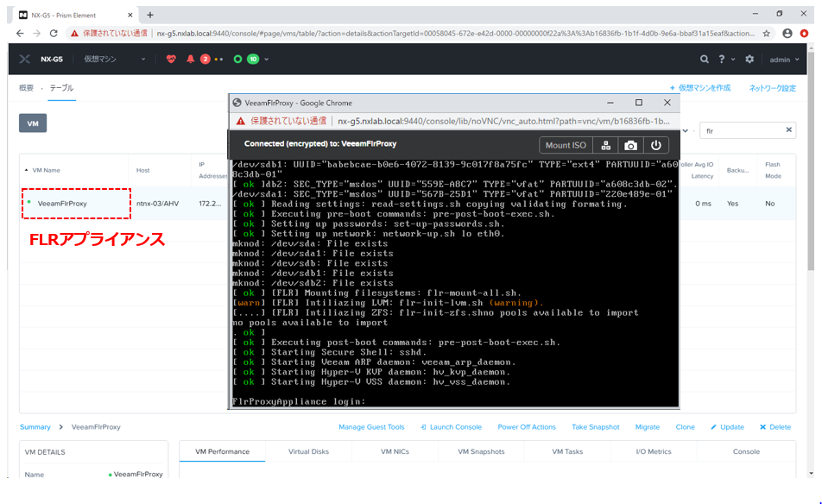Go back in the main browser
This screenshot has width=822, height=504.
(20, 33)
